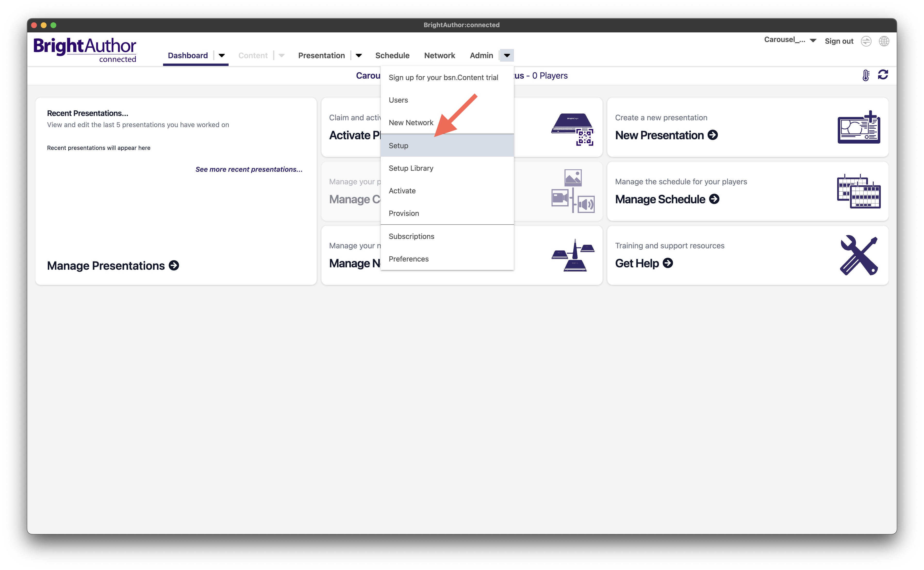This screenshot has height=570, width=924.
Task: Click the Manage Content media icon
Action: click(573, 191)
